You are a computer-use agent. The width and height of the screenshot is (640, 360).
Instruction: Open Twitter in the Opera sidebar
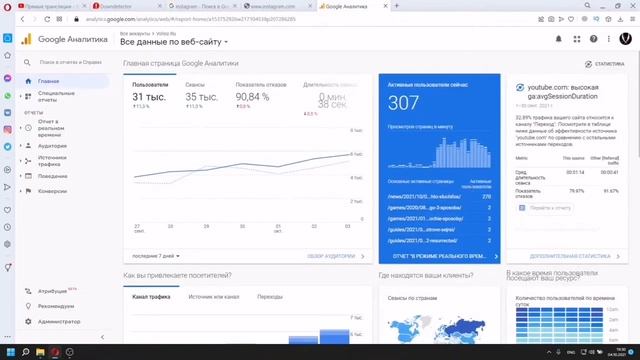[7, 147]
